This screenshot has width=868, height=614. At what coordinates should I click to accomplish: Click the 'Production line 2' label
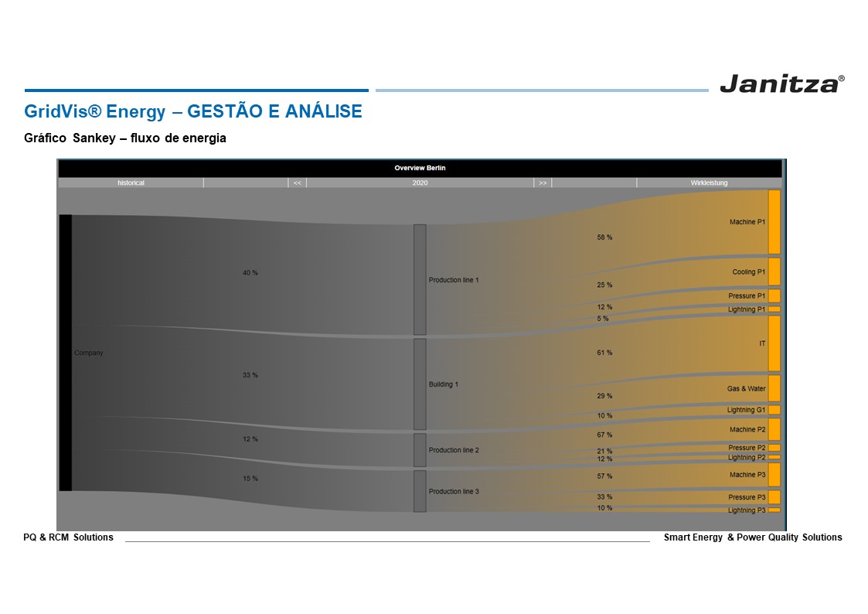click(x=454, y=450)
